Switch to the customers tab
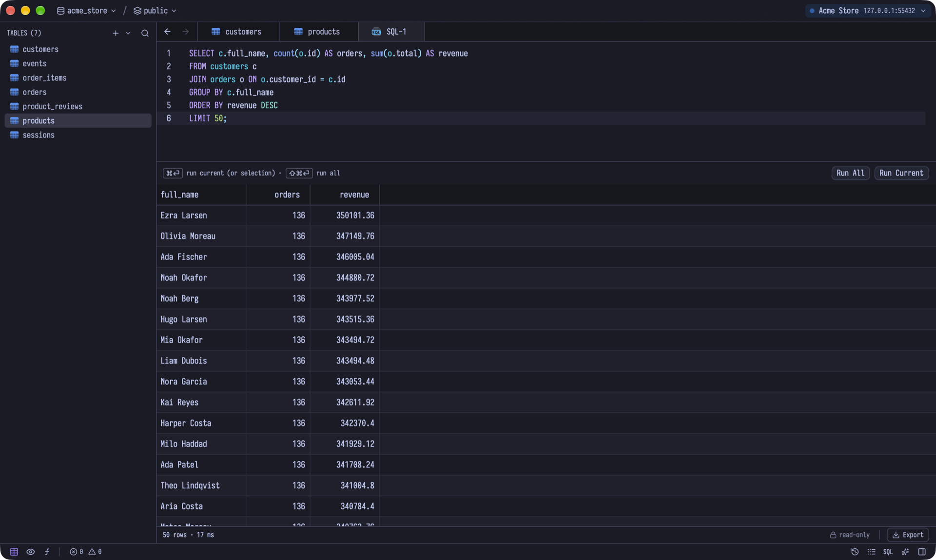Screen dimensions: 936x560 (x=238, y=32)
